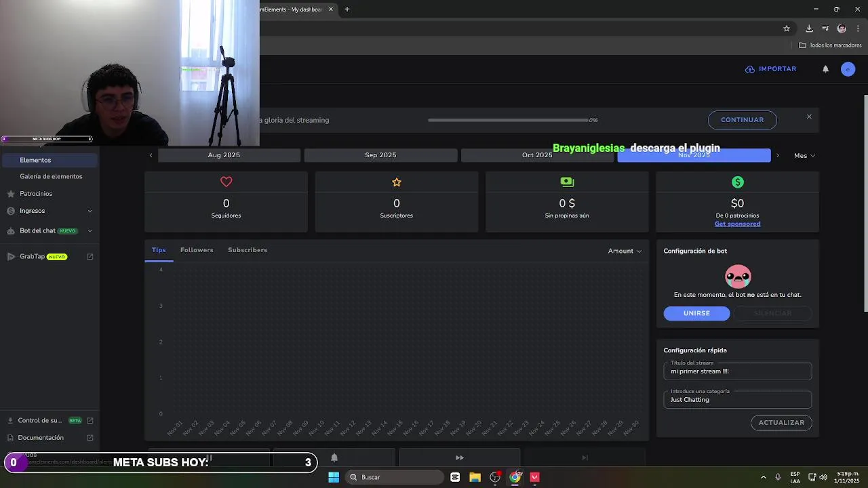Click the next alert button at right
Screen dimensions: 868x488
click(585, 457)
